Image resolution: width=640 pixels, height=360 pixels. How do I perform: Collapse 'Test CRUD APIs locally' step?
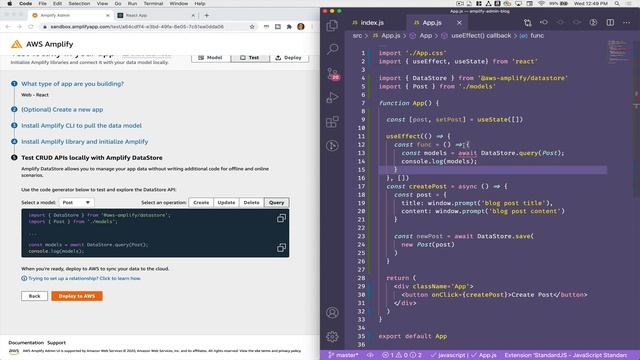(91, 158)
